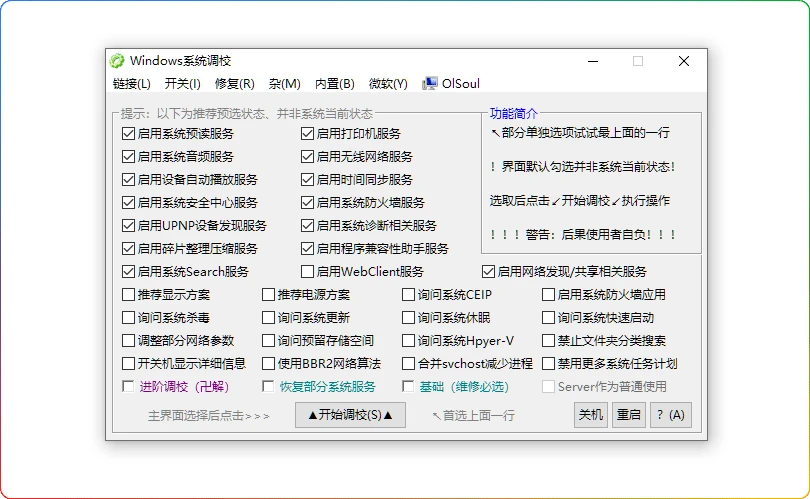This screenshot has height=499, width=810.
Task: Open the 微软(Y) menu
Action: 388,84
